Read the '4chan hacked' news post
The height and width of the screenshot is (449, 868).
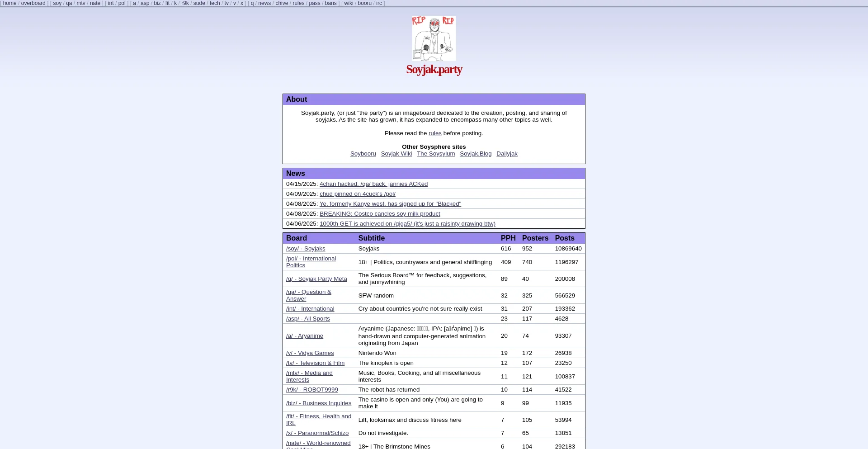(373, 184)
